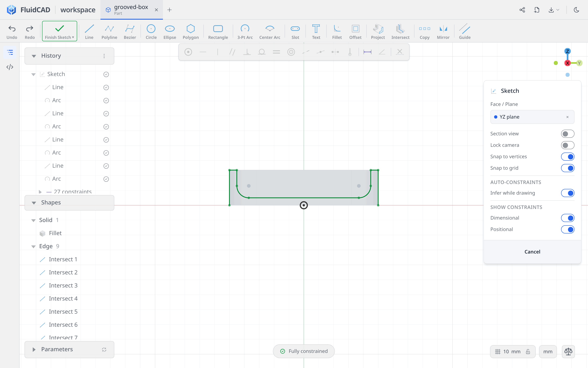
Task: Pick the Circle tool
Action: tap(151, 32)
